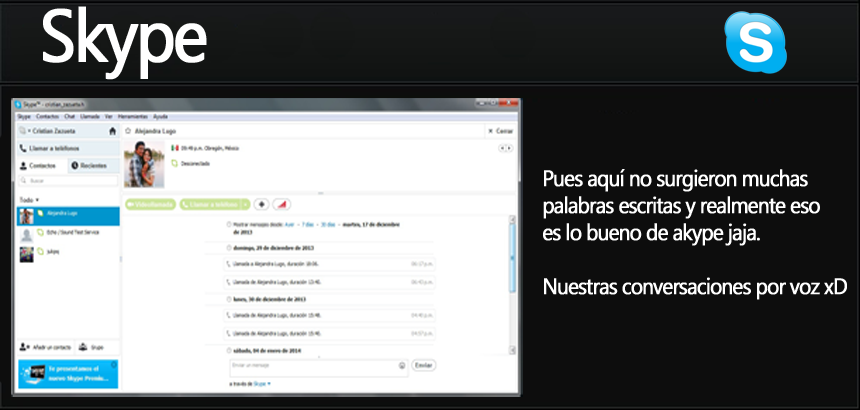Click the 06:17 p.m. call entry
860x410 pixels.
coord(330,264)
